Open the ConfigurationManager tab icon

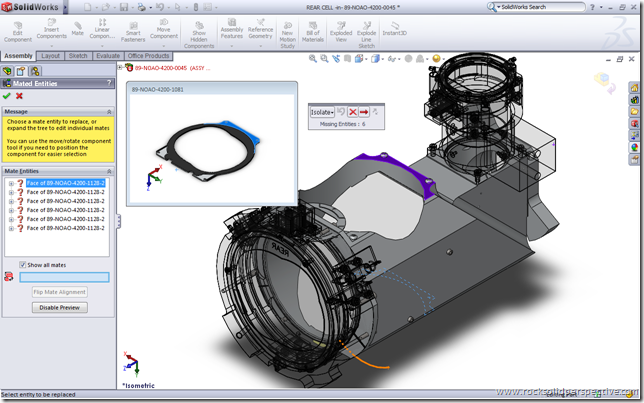[x=35, y=71]
